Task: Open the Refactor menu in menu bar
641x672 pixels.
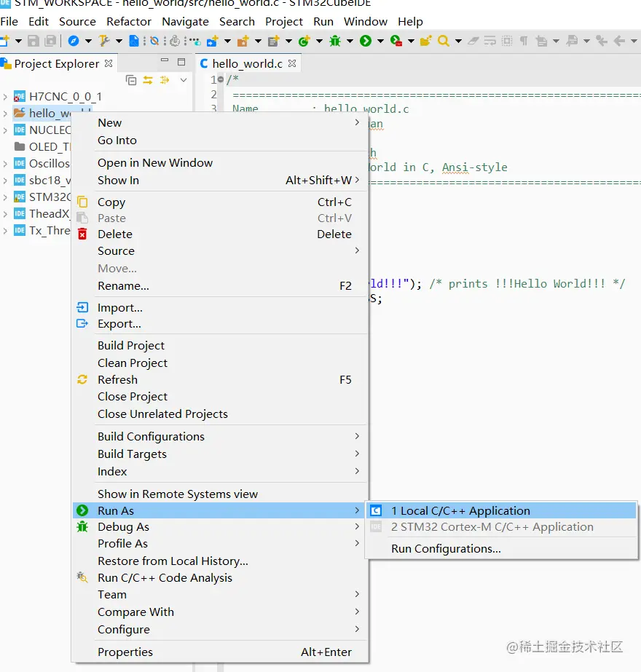Action: pyautogui.click(x=129, y=21)
